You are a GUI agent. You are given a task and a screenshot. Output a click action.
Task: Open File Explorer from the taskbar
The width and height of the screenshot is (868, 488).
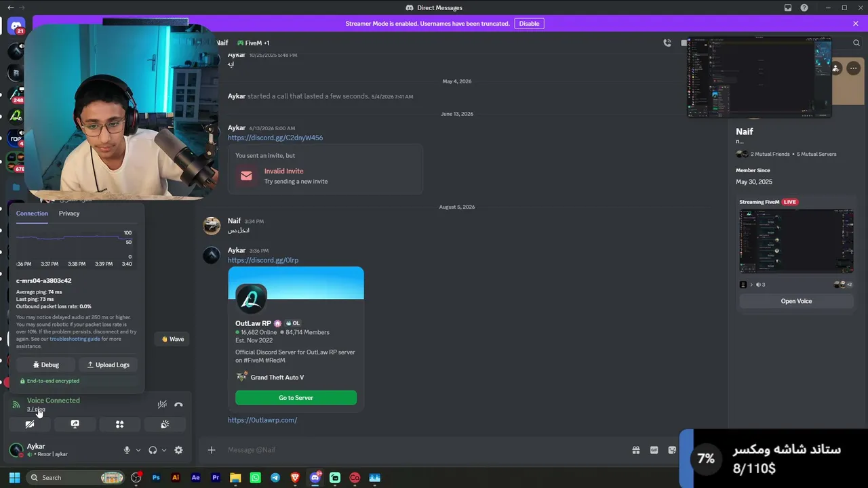(x=235, y=478)
